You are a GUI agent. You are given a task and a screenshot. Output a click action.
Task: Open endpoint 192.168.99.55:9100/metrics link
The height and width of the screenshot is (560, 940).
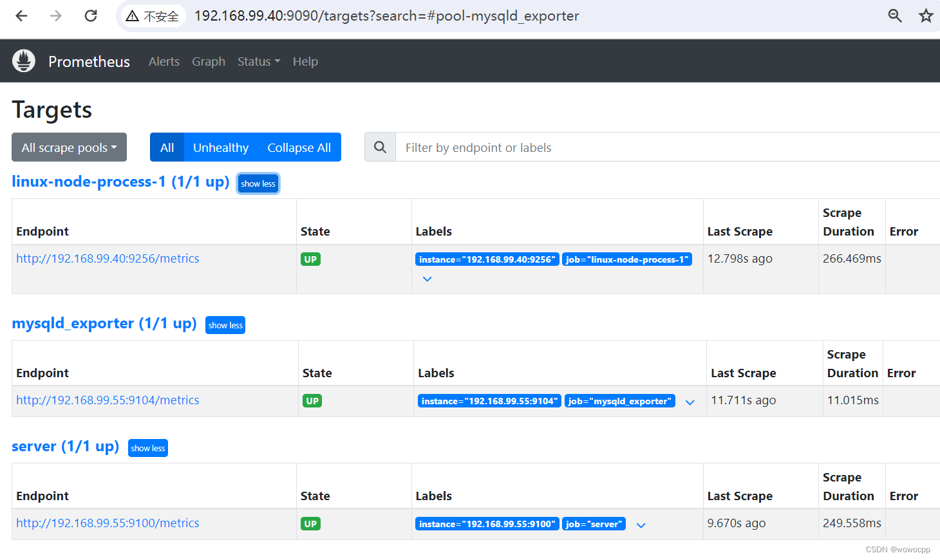(108, 523)
